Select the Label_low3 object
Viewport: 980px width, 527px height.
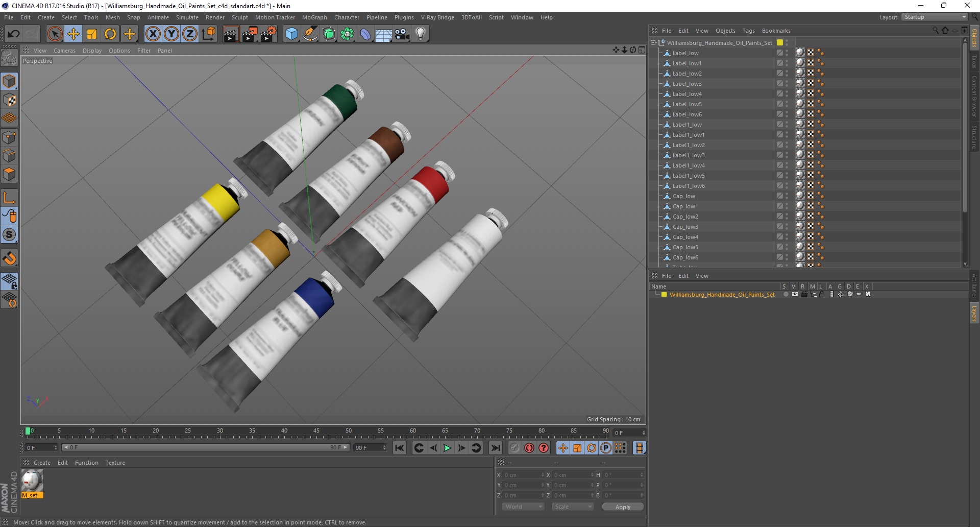(687, 84)
